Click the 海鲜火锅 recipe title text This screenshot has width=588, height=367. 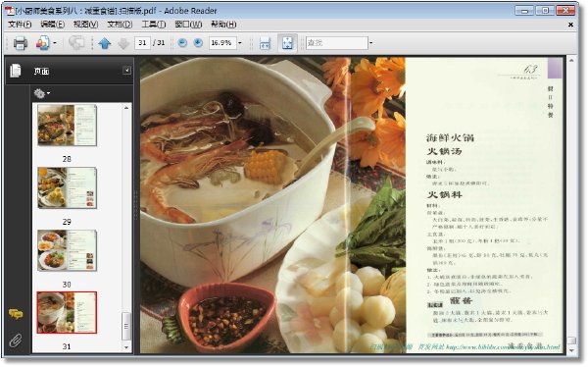tap(450, 137)
